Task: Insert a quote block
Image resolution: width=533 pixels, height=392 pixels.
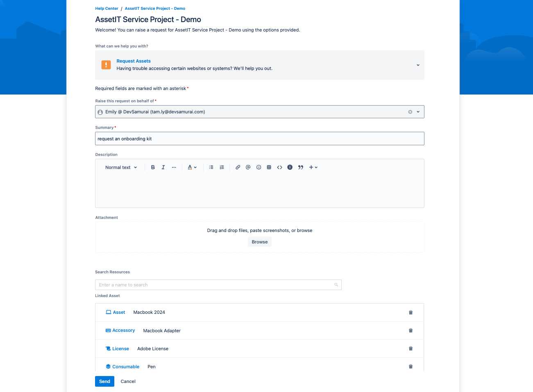Action: 301,167
